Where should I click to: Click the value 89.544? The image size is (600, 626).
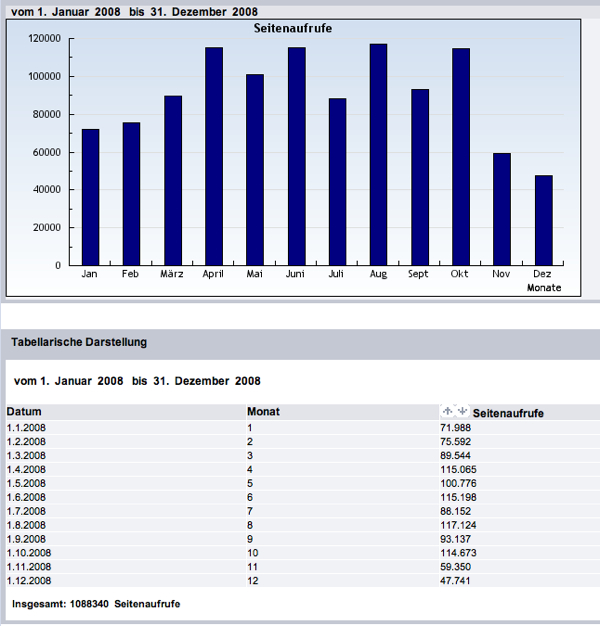(x=455, y=456)
